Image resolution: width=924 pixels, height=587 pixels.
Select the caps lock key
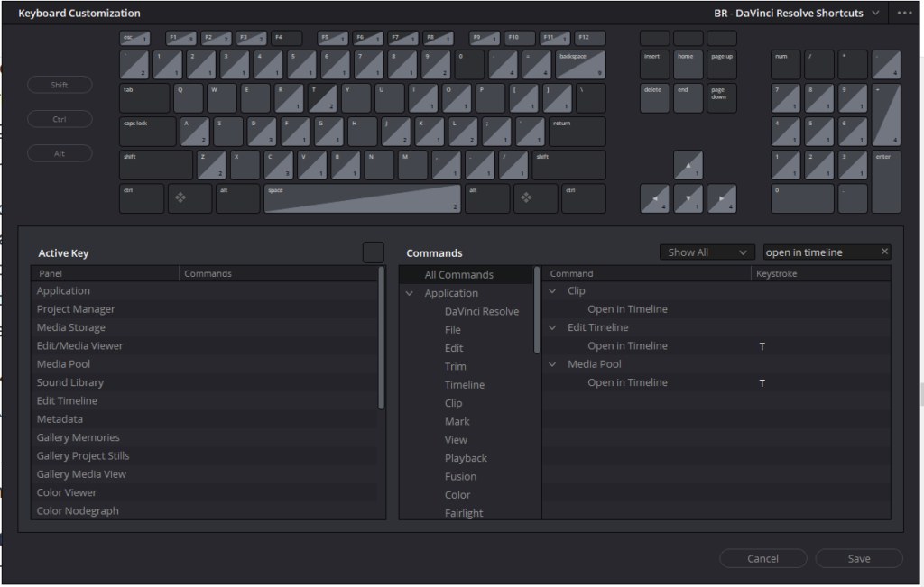click(x=148, y=132)
